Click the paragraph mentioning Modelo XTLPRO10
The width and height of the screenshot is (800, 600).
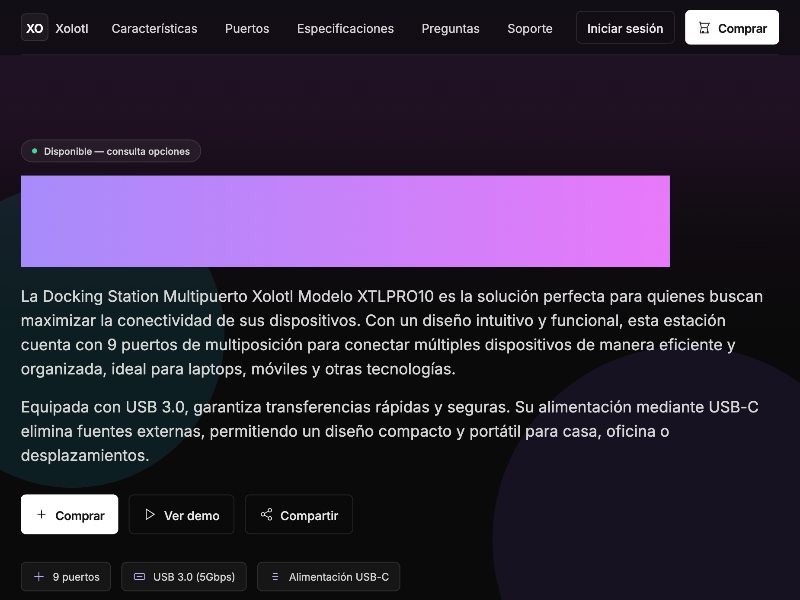pyautogui.click(x=391, y=333)
